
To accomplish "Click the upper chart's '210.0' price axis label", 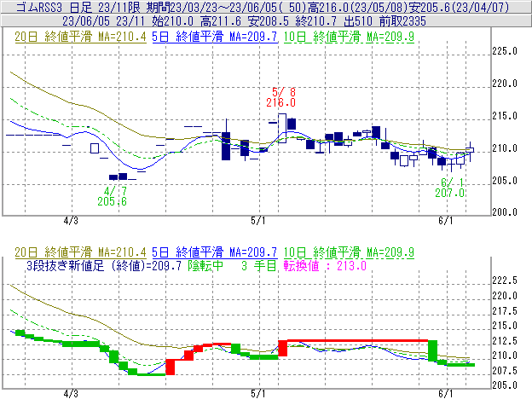I will tap(505, 148).
